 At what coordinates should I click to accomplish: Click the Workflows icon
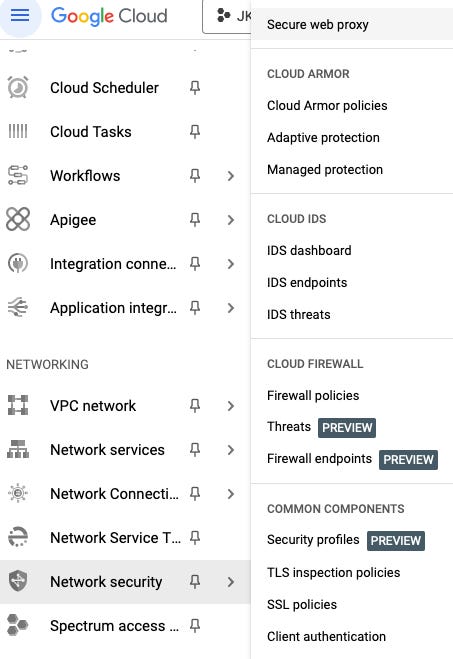click(x=18, y=175)
